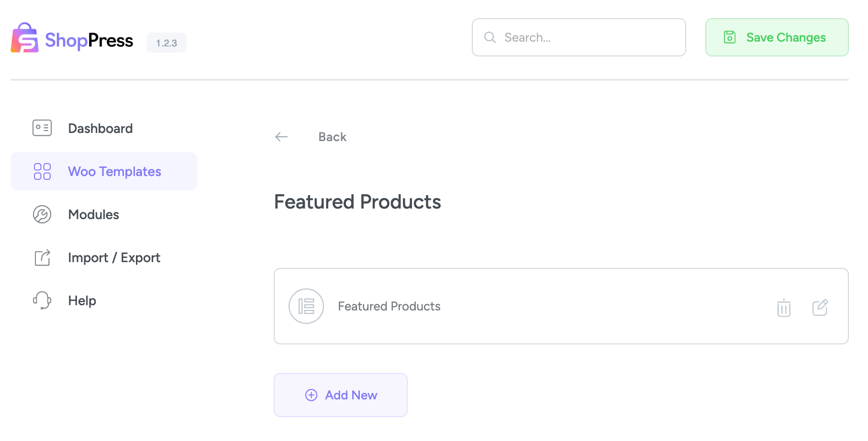The height and width of the screenshot is (441, 868).
Task: Click the Back link
Action: (332, 137)
